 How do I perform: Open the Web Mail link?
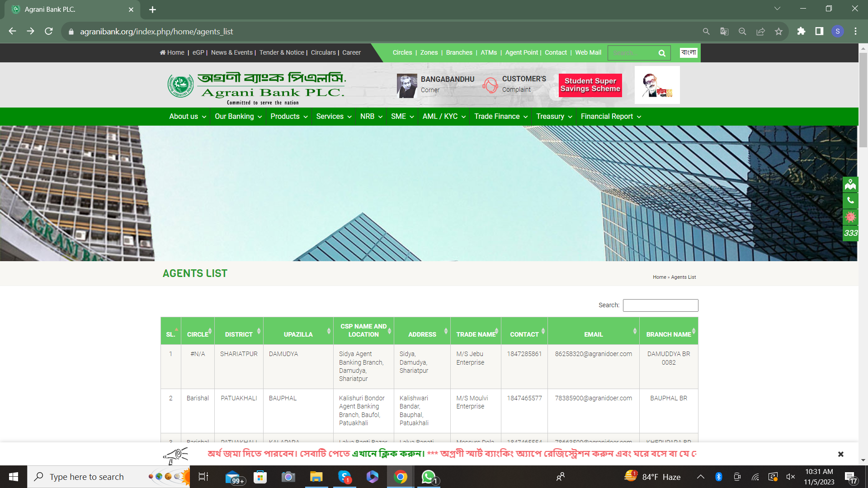coord(588,52)
